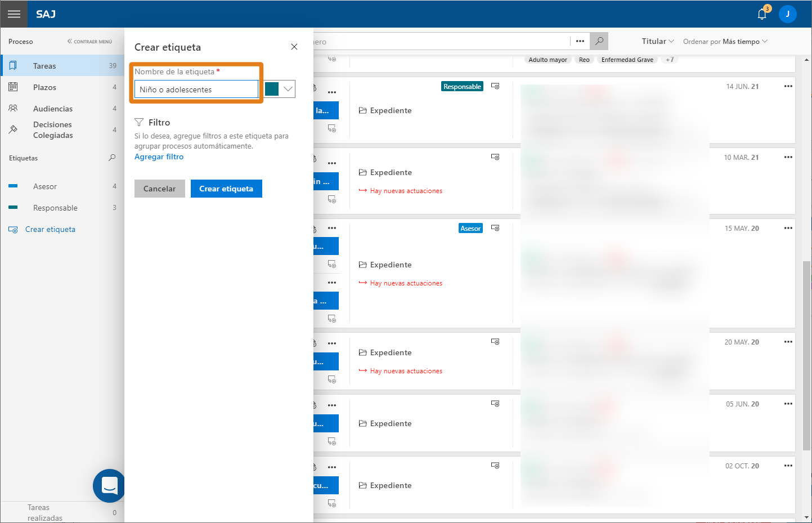Open Audiencias in the sidebar
This screenshot has height=523, width=812.
point(62,109)
